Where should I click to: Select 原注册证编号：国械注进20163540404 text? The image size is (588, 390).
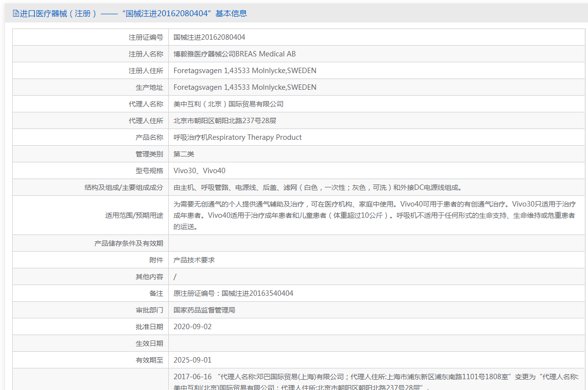[233, 293]
